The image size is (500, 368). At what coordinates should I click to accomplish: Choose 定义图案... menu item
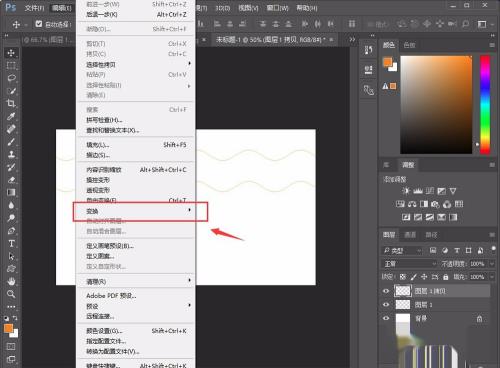point(136,256)
